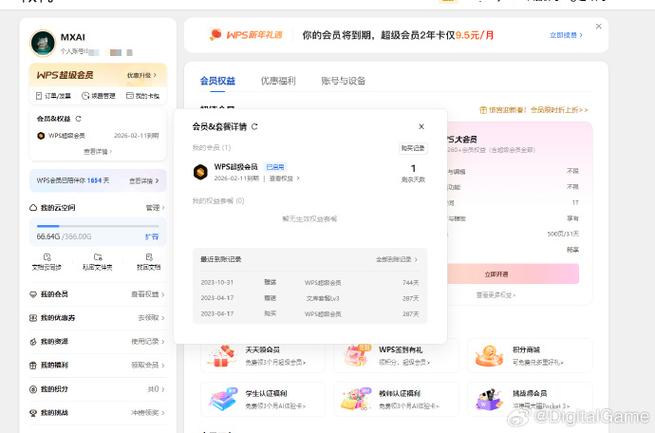Open 全部到账记录 link

[396, 259]
